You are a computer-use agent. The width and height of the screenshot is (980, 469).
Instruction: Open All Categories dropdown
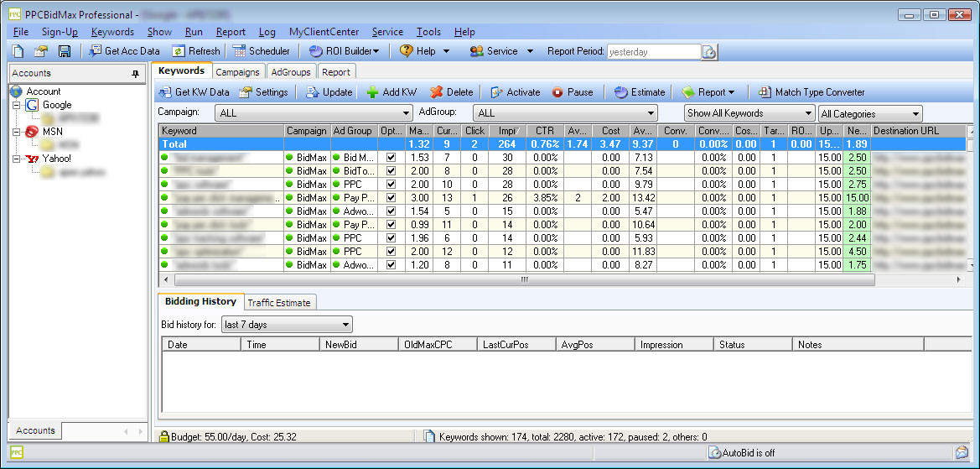click(871, 114)
